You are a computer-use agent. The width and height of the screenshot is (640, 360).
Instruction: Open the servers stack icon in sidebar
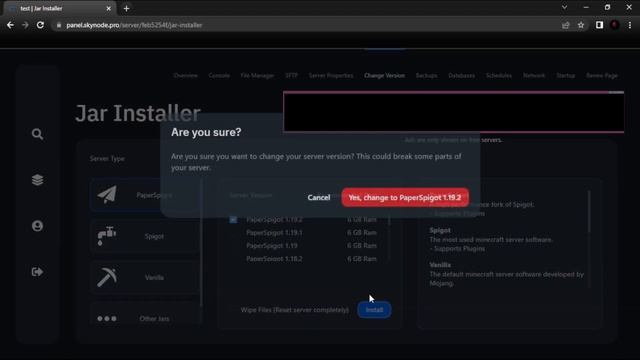(x=37, y=180)
